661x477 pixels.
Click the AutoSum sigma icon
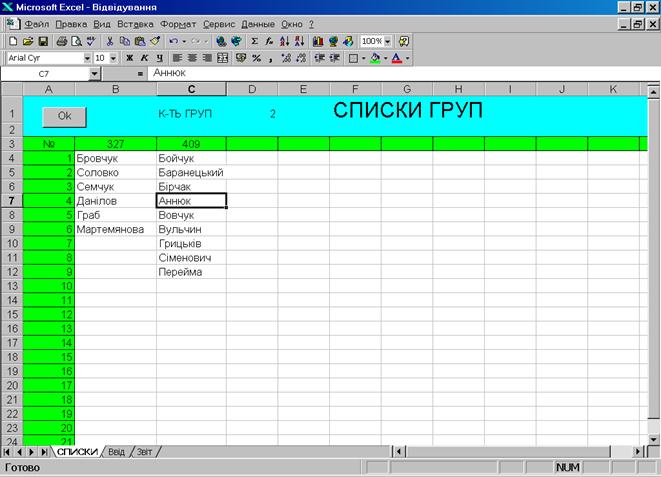click(x=254, y=41)
